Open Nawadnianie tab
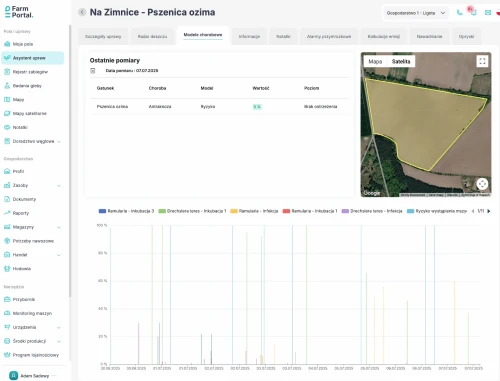Viewport: 500px width, 381px height. [429, 36]
